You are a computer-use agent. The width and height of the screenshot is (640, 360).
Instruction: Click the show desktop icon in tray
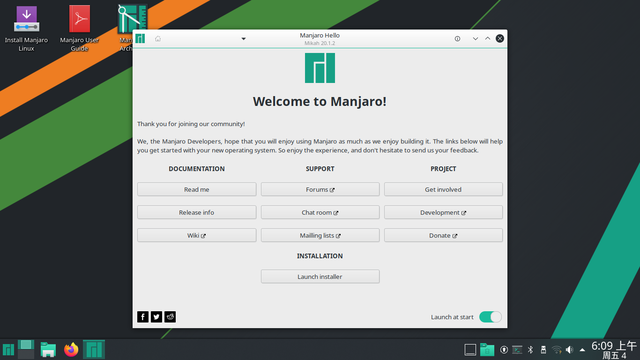click(470, 350)
